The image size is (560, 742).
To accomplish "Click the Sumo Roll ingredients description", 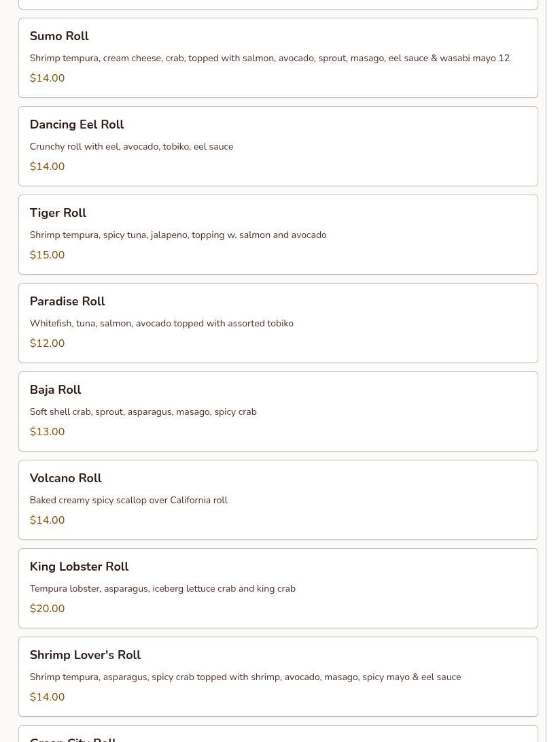I will coord(269,58).
